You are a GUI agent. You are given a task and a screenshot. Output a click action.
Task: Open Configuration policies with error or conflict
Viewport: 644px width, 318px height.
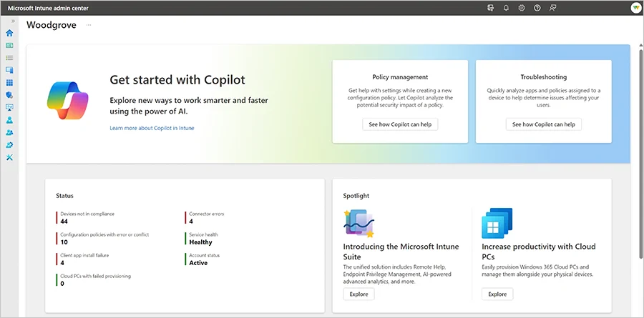tap(102, 239)
